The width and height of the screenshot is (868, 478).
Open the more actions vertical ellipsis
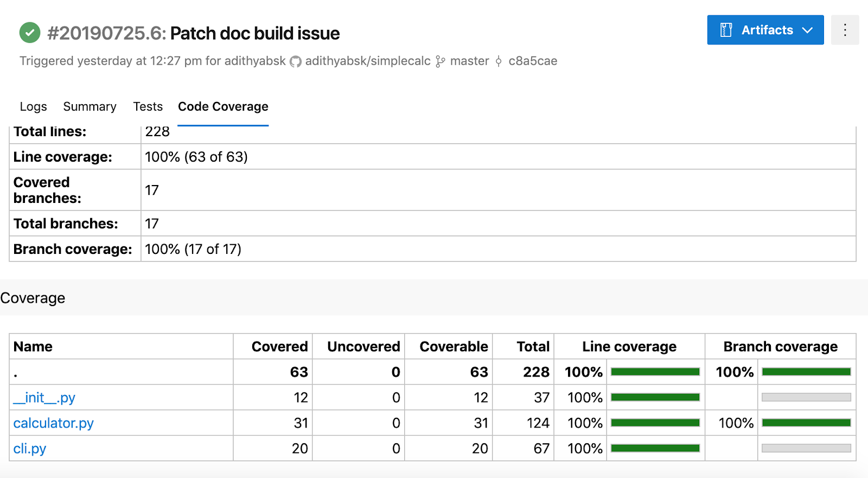845,30
